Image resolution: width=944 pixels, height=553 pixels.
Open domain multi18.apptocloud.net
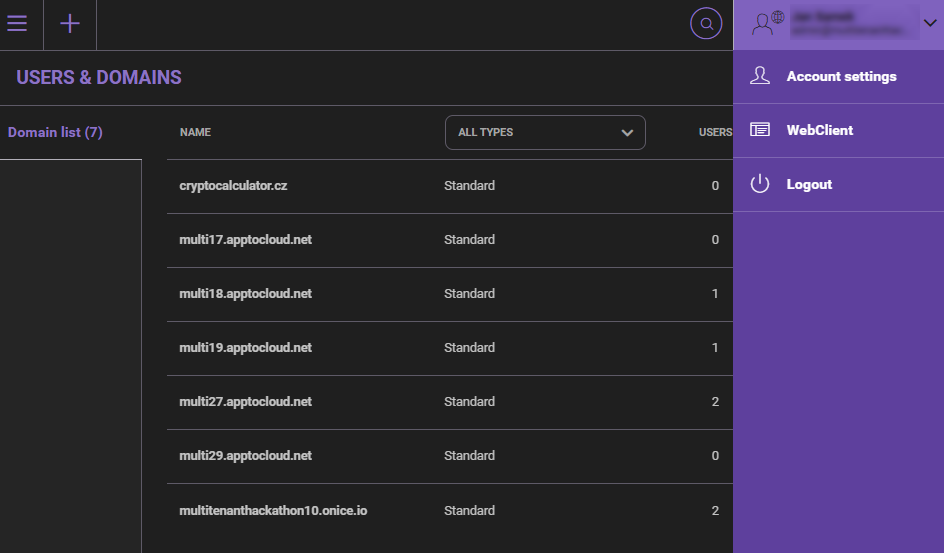245,294
